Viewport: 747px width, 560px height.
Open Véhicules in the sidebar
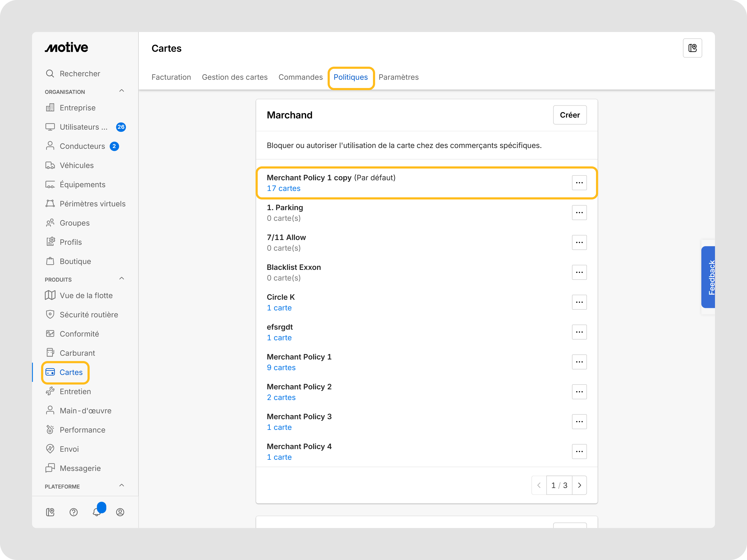[x=77, y=165]
